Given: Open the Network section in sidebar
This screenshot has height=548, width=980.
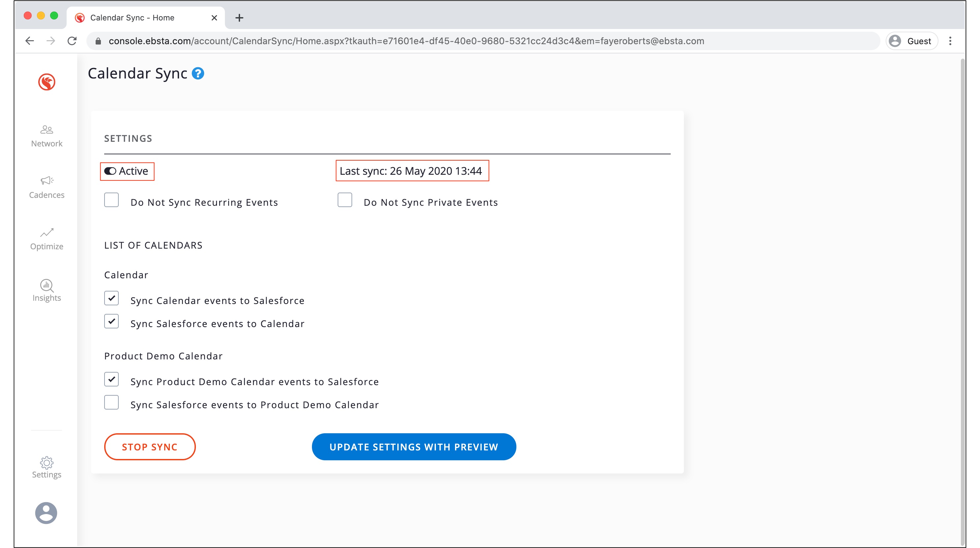Looking at the screenshot, I should click(46, 136).
